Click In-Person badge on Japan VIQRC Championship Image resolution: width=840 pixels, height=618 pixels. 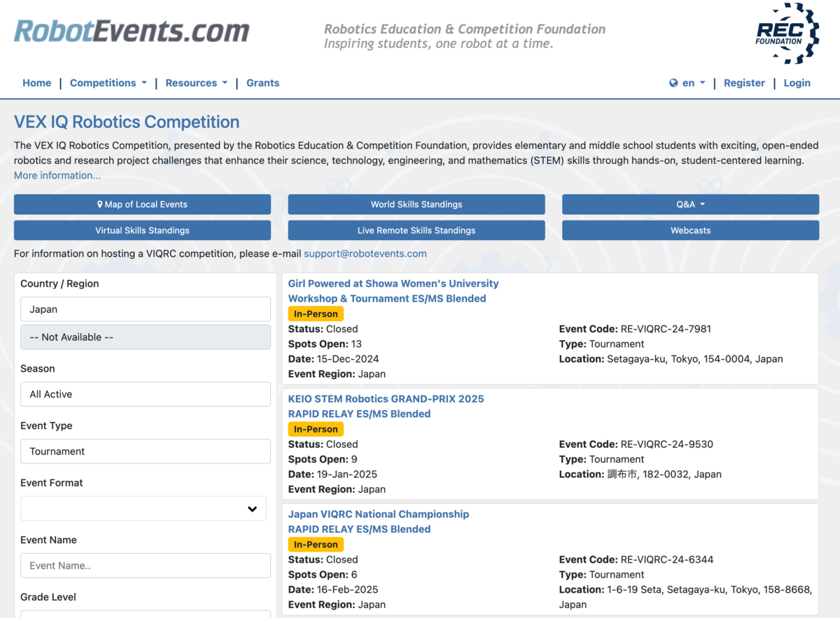(316, 545)
